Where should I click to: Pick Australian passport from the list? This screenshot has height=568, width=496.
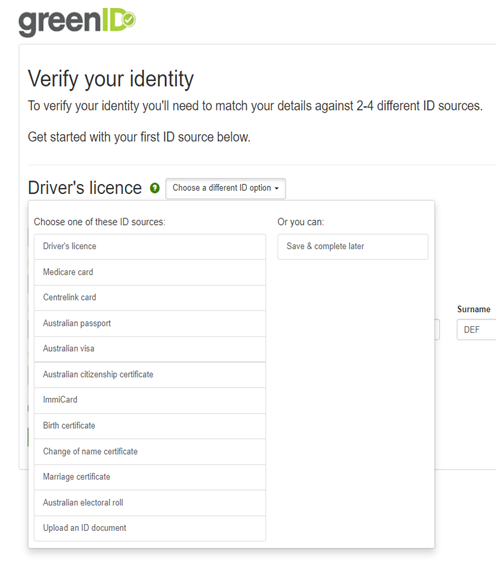(150, 323)
